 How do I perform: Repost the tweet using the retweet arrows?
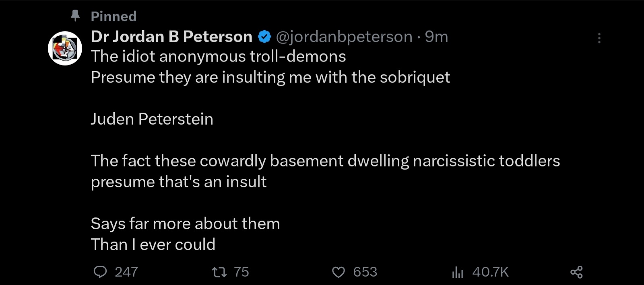(219, 272)
